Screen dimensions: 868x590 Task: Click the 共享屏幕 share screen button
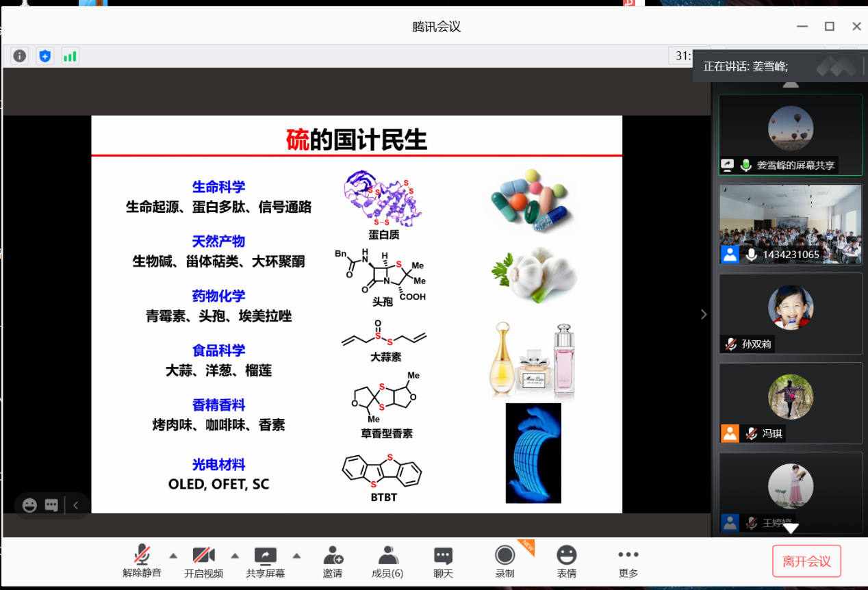point(265,561)
